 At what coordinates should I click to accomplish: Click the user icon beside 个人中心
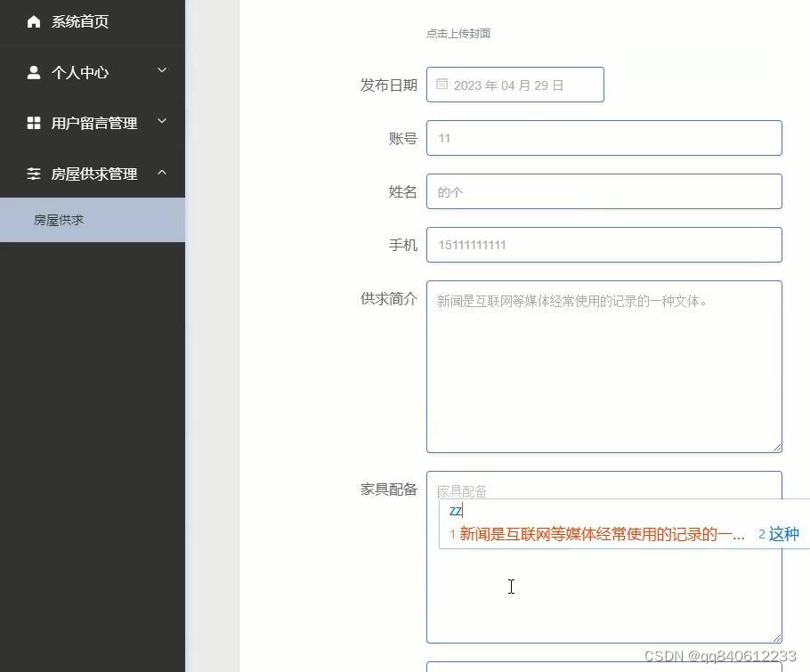pos(34,72)
